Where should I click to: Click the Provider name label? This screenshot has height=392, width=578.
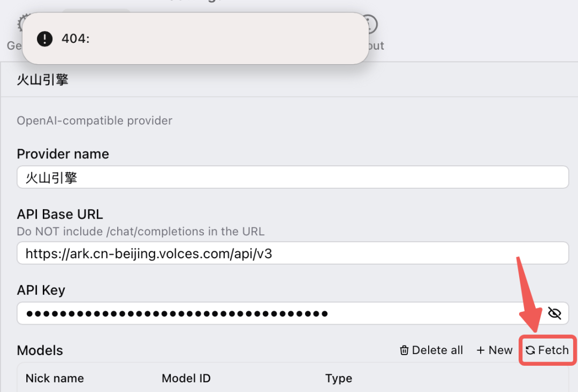[x=63, y=154]
